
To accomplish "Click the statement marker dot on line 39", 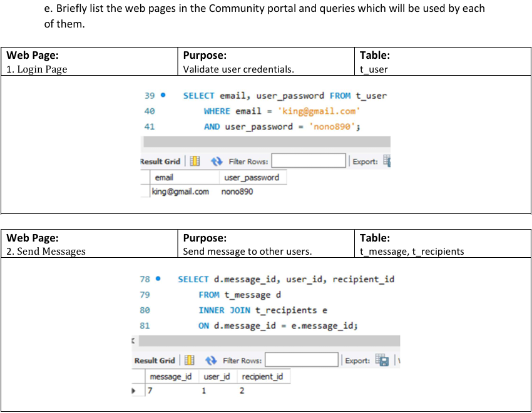I will [163, 96].
